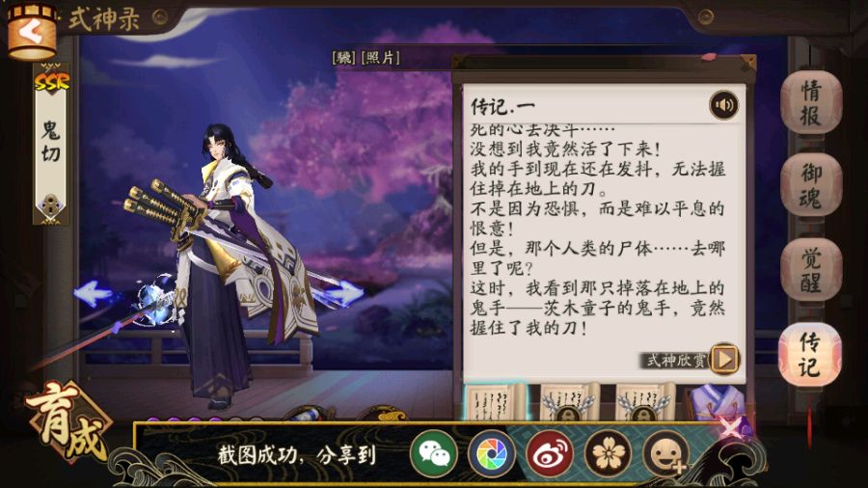Share via the sakura flower icon

point(608,453)
